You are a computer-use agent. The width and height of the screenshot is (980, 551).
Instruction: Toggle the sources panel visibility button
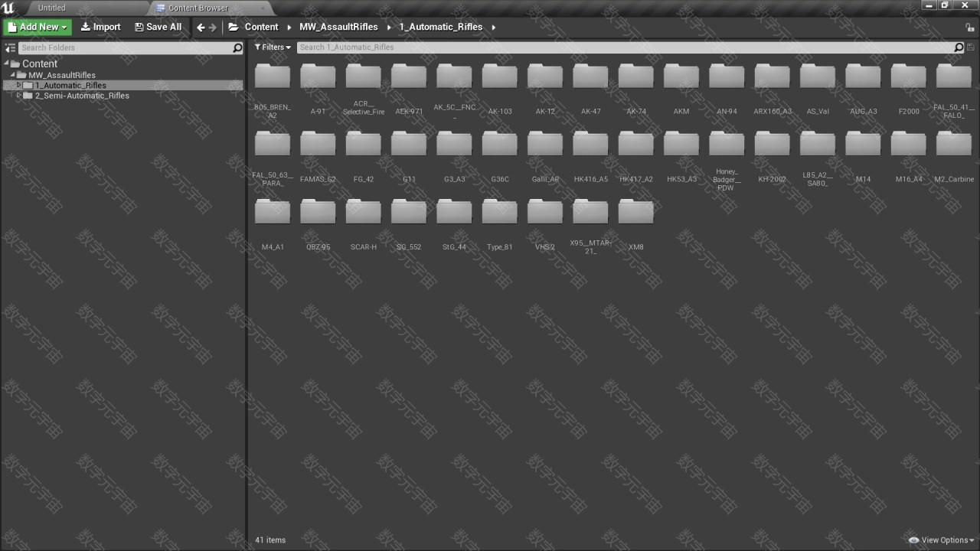tap(10, 47)
